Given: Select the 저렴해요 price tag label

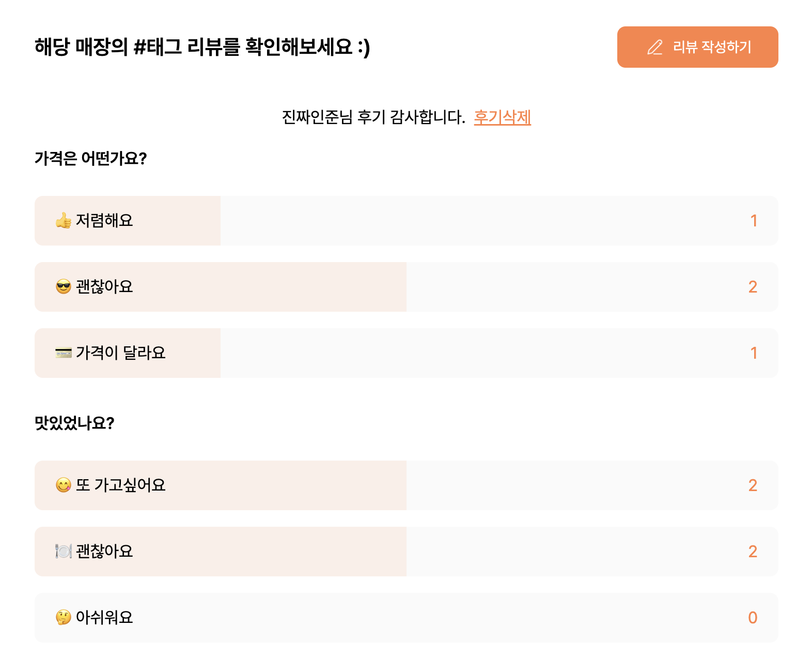Looking at the screenshot, I should click(104, 221).
